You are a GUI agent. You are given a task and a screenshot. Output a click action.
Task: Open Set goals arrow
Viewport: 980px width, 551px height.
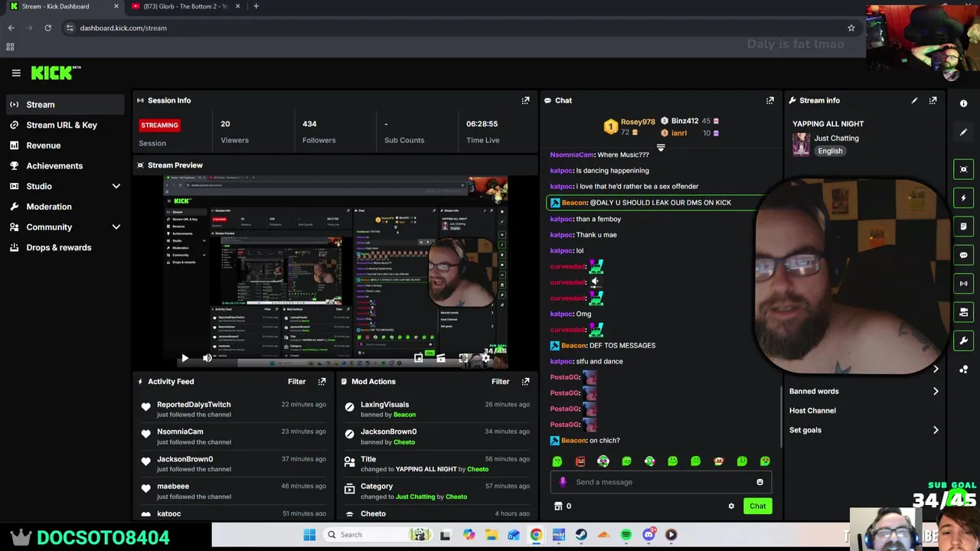(936, 430)
